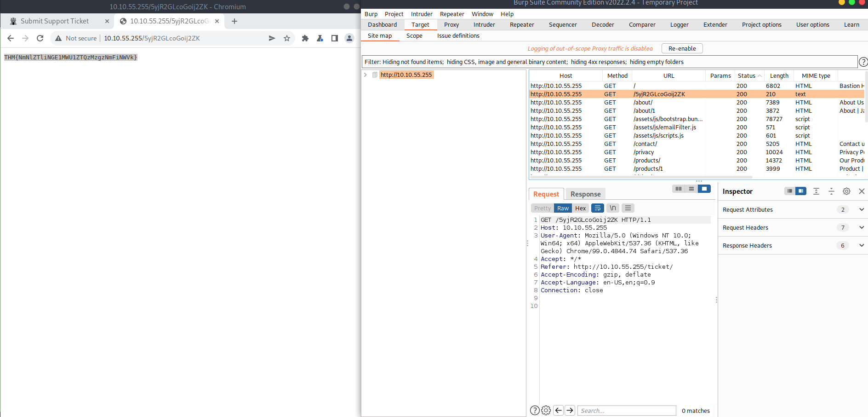The image size is (868, 417).
Task: Expand the Request Attributes section
Action: coord(861,209)
